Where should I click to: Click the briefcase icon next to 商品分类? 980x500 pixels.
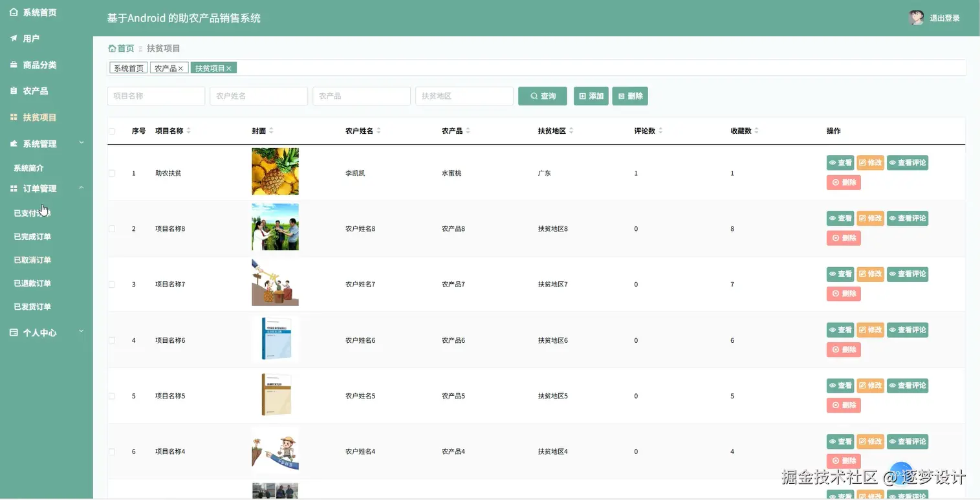(x=14, y=65)
